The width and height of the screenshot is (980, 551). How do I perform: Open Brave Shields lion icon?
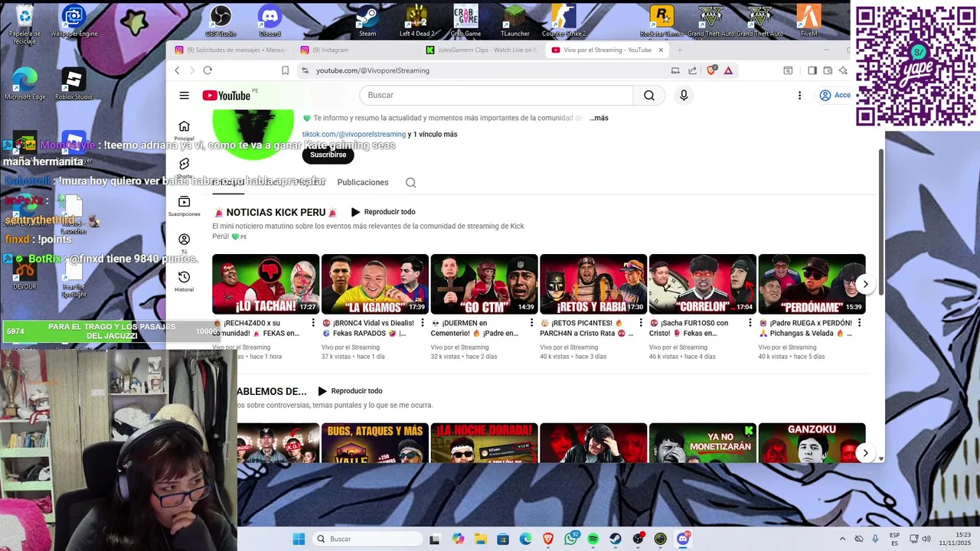[711, 70]
